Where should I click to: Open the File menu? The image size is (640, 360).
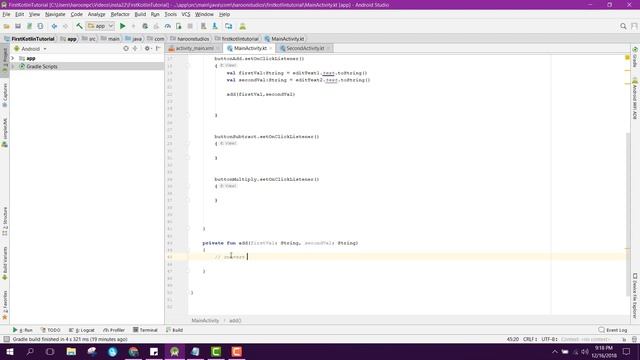pos(6,14)
